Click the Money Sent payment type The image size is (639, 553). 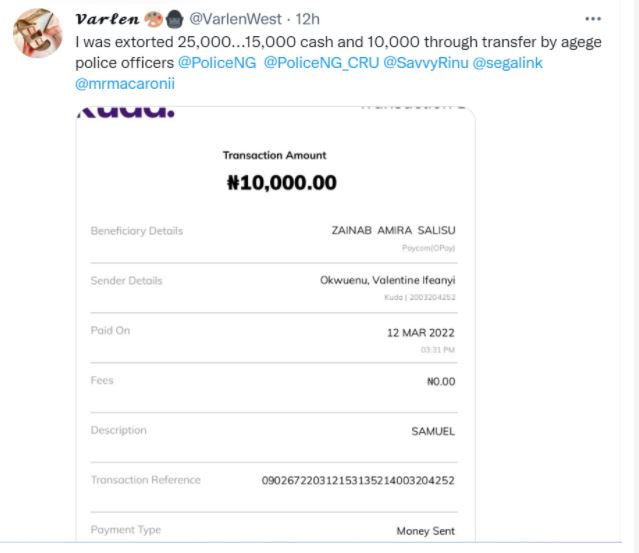[425, 531]
